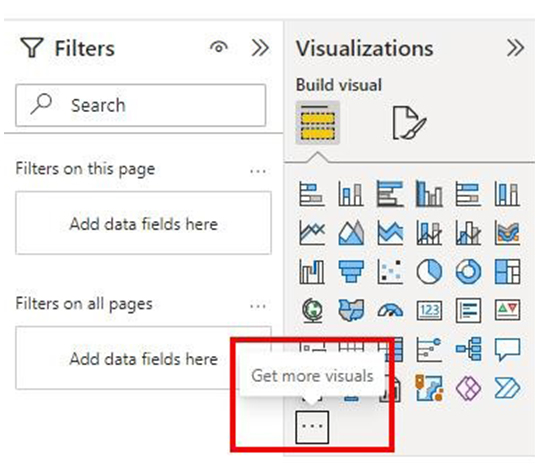Add the globe map visual
Viewport: 540px width, 476px height.
[x=312, y=310]
